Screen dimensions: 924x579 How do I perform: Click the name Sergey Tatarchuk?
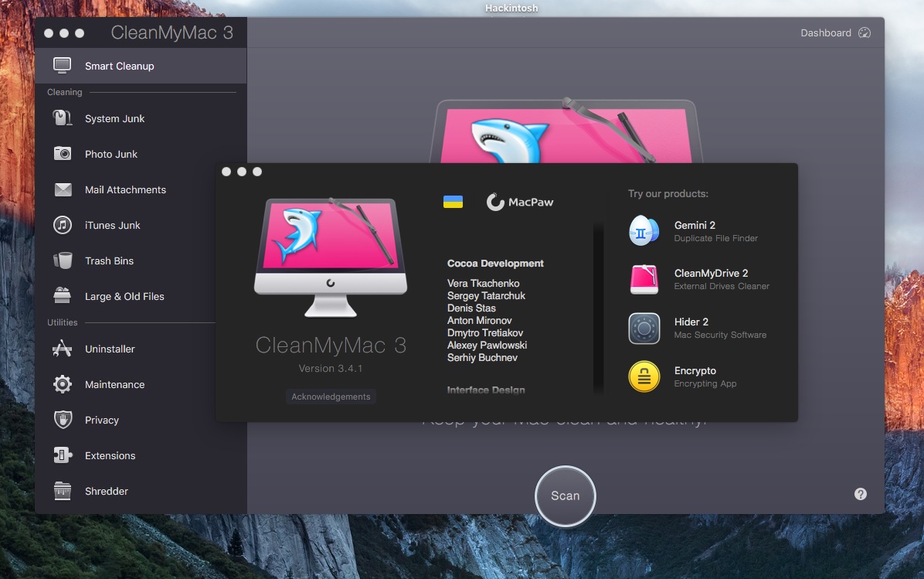click(x=486, y=295)
